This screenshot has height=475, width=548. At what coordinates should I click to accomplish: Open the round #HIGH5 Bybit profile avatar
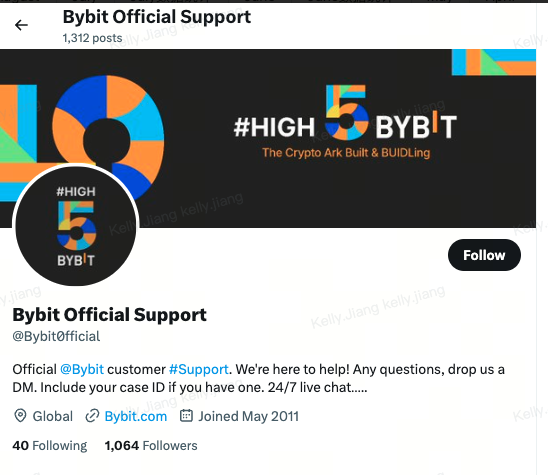(76, 225)
